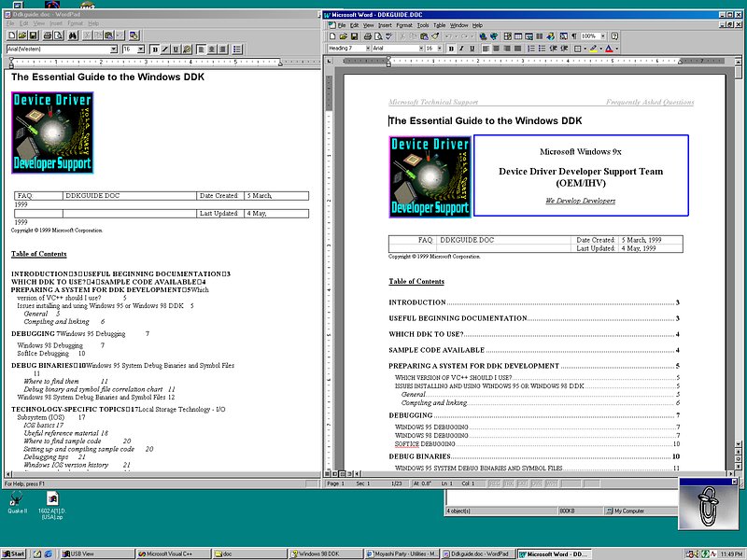This screenshot has width=747, height=560.
Task: Click the Format Painter brush in Word
Action: [435, 35]
